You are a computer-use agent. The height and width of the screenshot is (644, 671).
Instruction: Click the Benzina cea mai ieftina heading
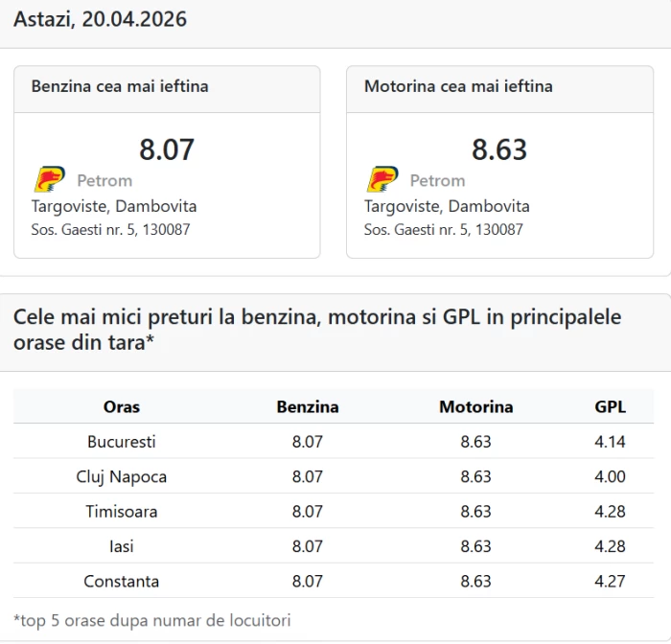[120, 86]
